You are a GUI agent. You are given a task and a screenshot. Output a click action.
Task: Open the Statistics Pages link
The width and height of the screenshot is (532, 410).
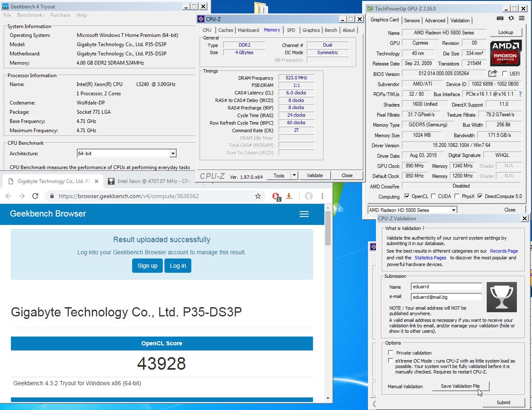click(430, 258)
